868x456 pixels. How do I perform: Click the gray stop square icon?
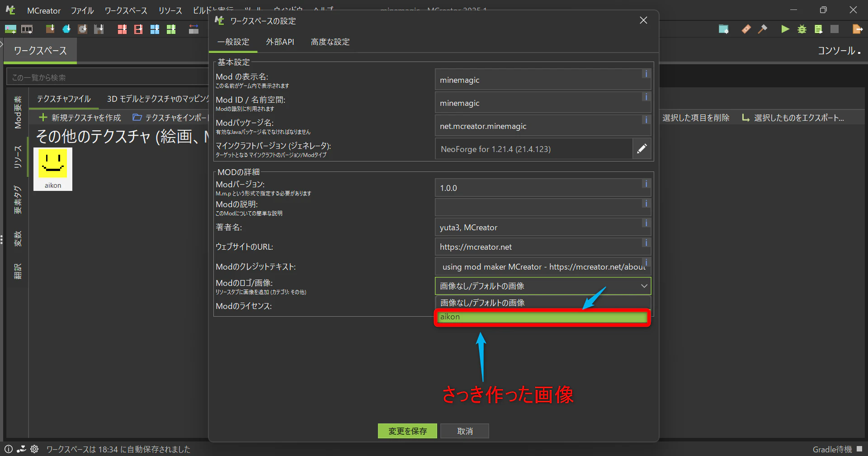tap(835, 29)
